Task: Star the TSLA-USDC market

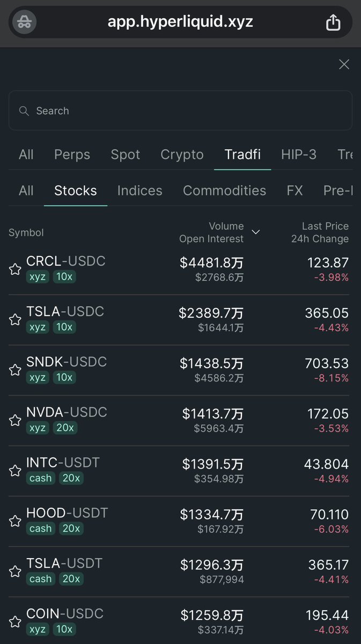Action: pyautogui.click(x=15, y=320)
